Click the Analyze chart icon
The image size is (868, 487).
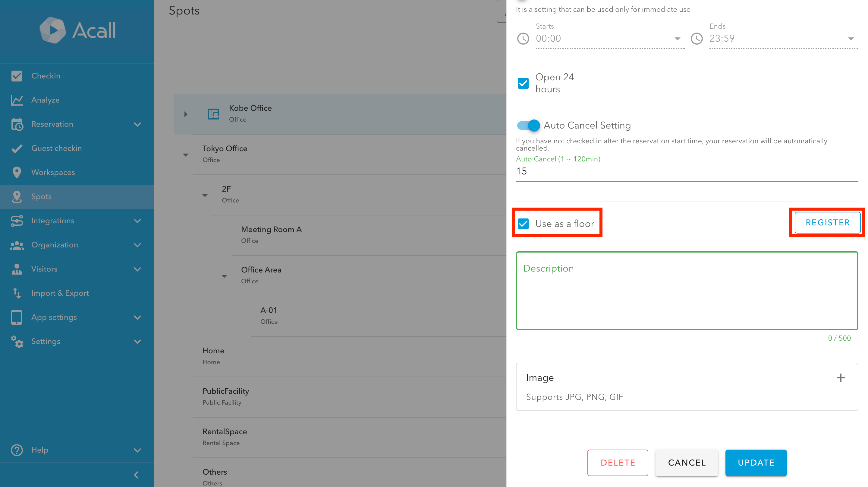point(17,100)
